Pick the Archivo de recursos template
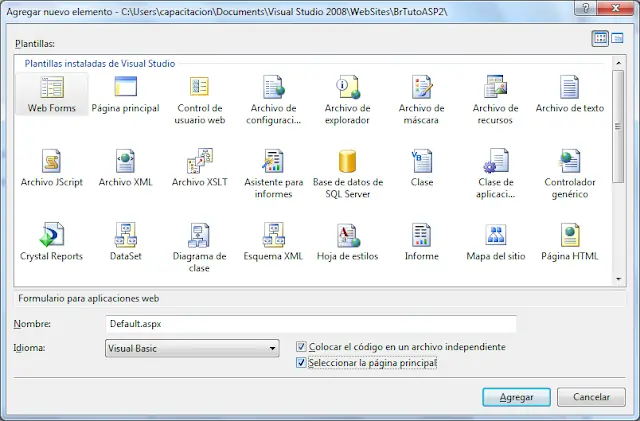This screenshot has width=640, height=421. tap(495, 100)
